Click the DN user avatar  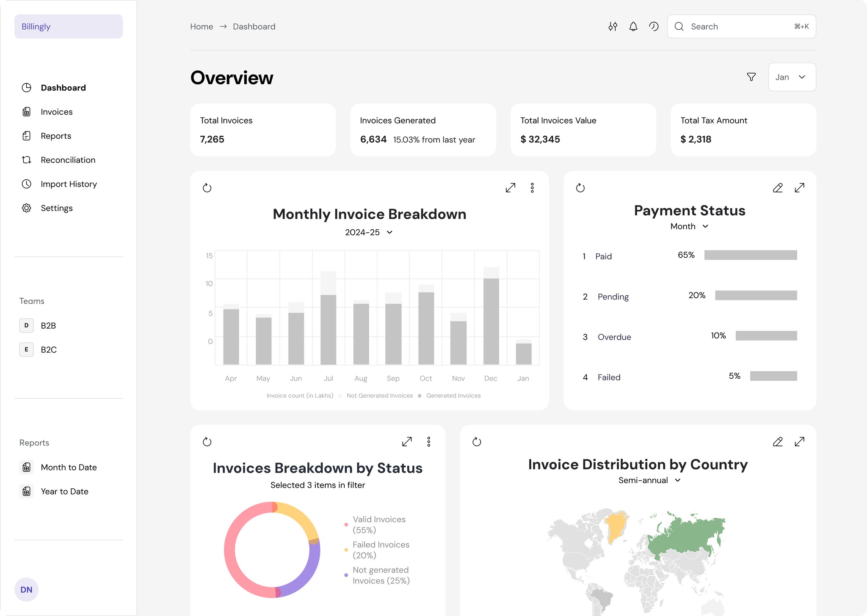[x=26, y=589]
